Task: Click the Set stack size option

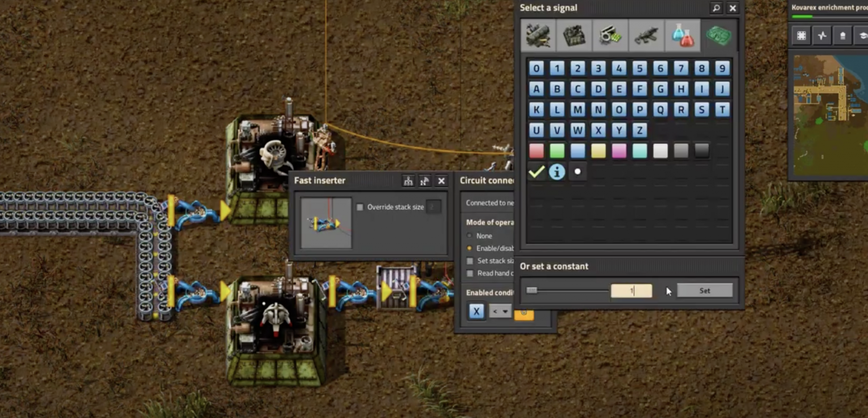Action: point(469,260)
